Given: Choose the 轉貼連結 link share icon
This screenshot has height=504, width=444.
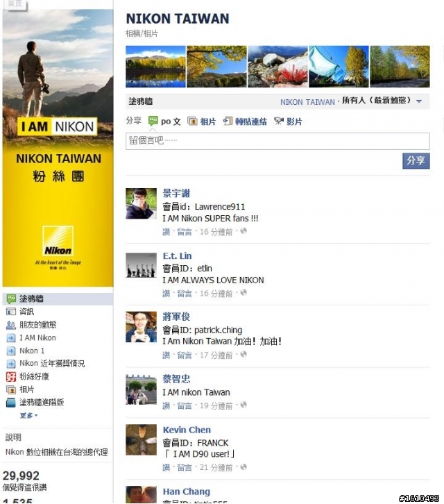Looking at the screenshot, I should click(228, 121).
